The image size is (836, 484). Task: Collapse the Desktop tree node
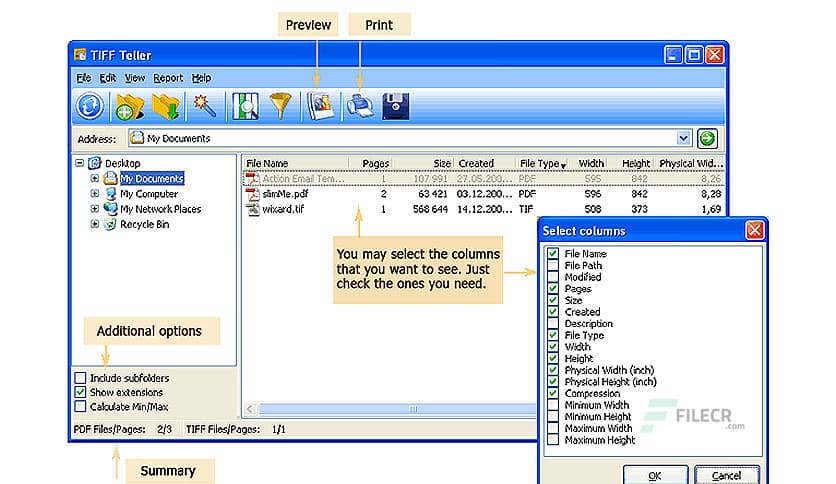click(x=79, y=163)
